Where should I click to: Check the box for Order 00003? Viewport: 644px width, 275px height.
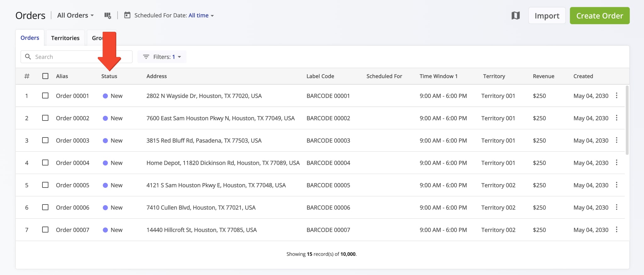pyautogui.click(x=45, y=140)
